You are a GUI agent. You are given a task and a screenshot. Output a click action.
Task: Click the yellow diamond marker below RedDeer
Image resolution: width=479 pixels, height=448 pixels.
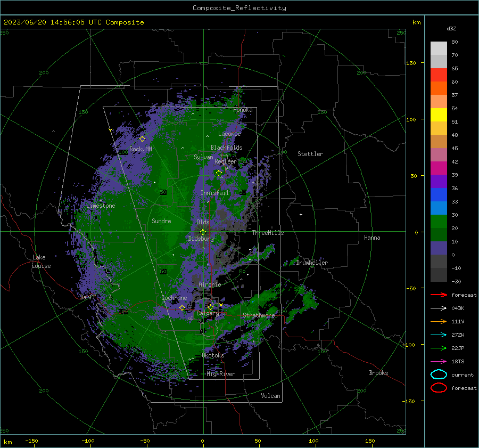coord(219,173)
